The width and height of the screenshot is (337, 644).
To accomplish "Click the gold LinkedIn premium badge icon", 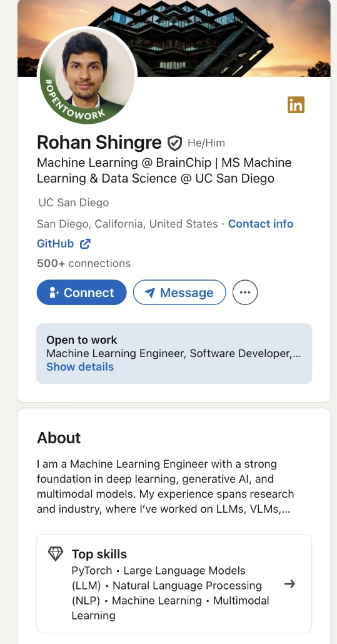I will coord(296,105).
